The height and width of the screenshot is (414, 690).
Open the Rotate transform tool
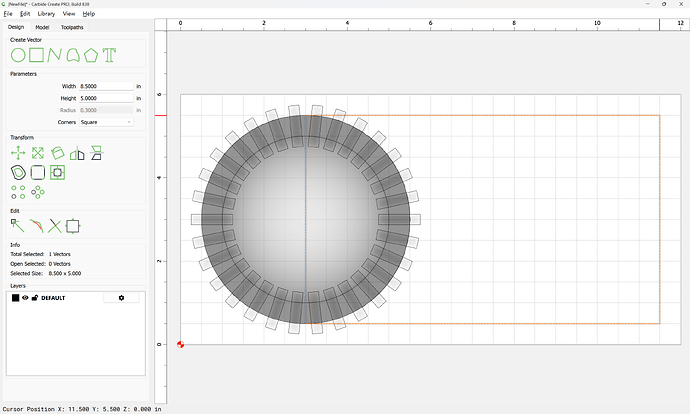pyautogui.click(x=57, y=153)
